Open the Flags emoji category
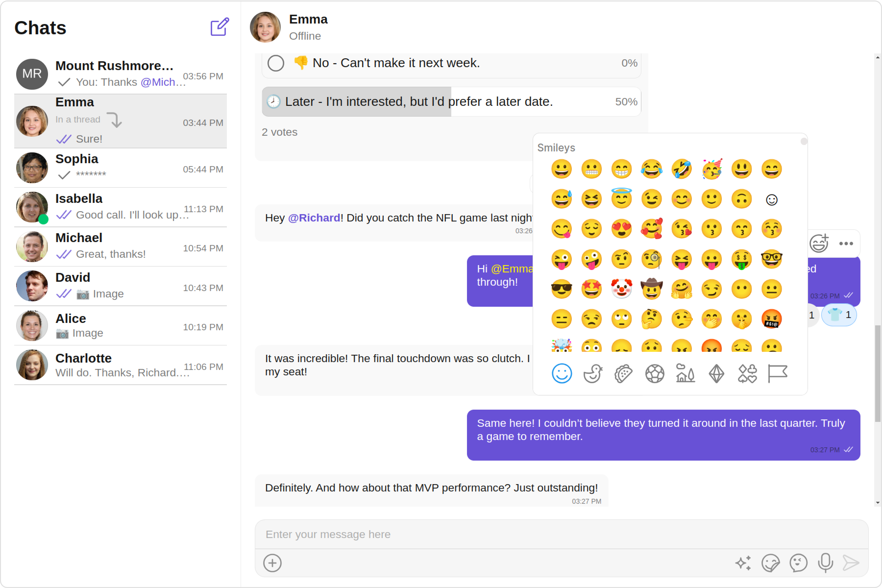The width and height of the screenshot is (882, 588). (777, 373)
